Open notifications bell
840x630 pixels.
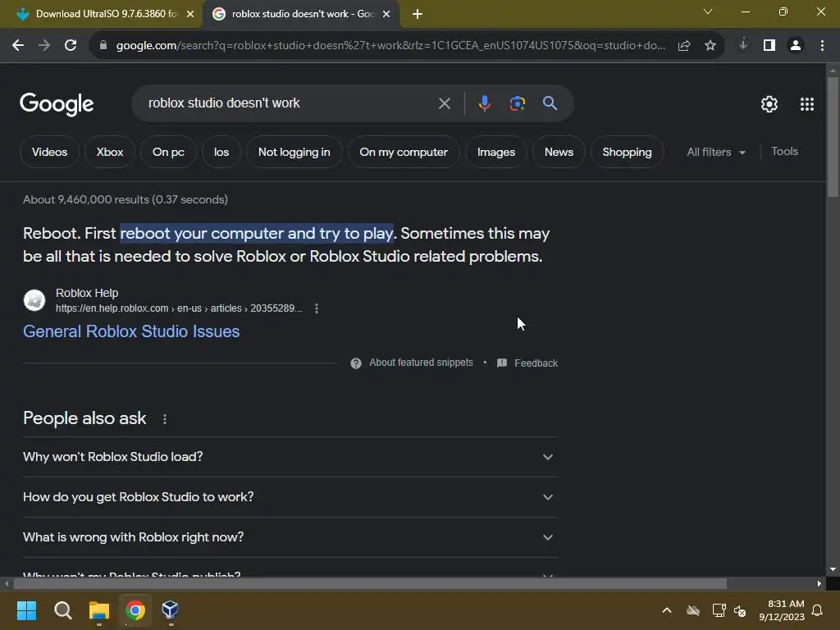[817, 610]
